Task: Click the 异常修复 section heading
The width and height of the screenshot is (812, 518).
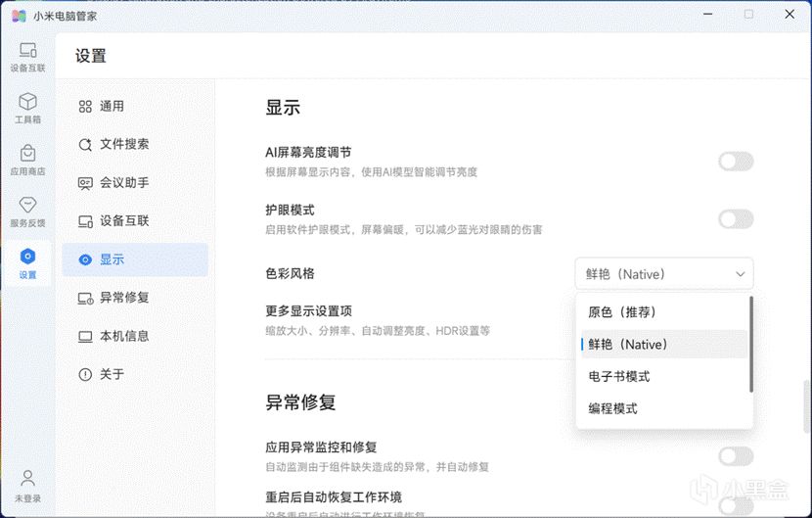Action: [x=300, y=402]
